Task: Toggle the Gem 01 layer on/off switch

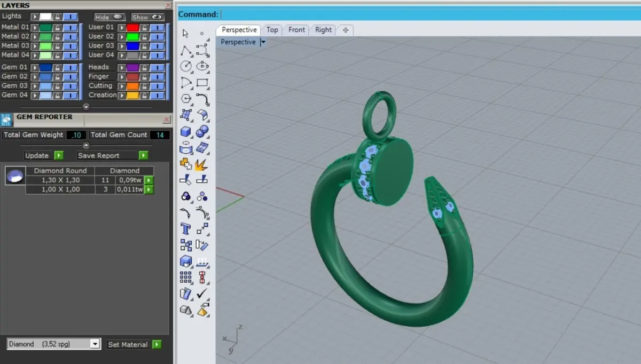Action: click(x=70, y=68)
